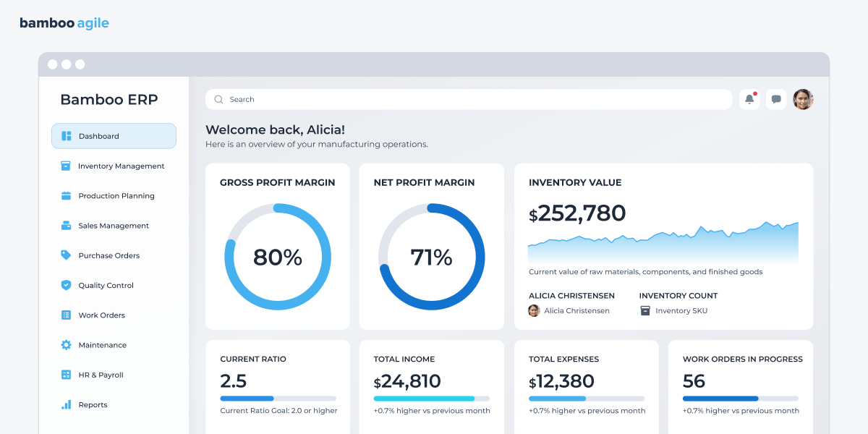Click the Purchase Orders tag icon
This screenshot has width=868, height=434.
[x=66, y=255]
